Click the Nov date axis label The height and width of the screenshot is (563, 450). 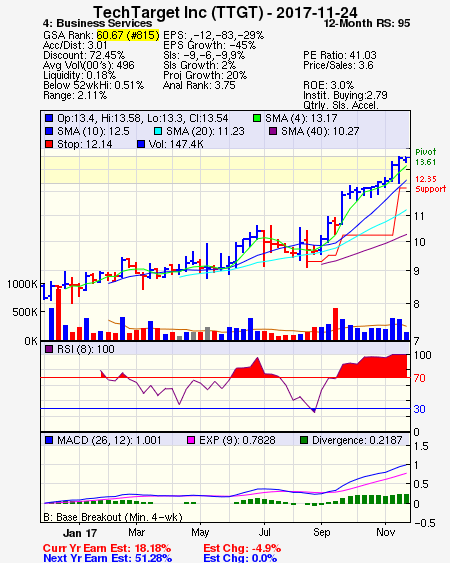pyautogui.click(x=385, y=532)
